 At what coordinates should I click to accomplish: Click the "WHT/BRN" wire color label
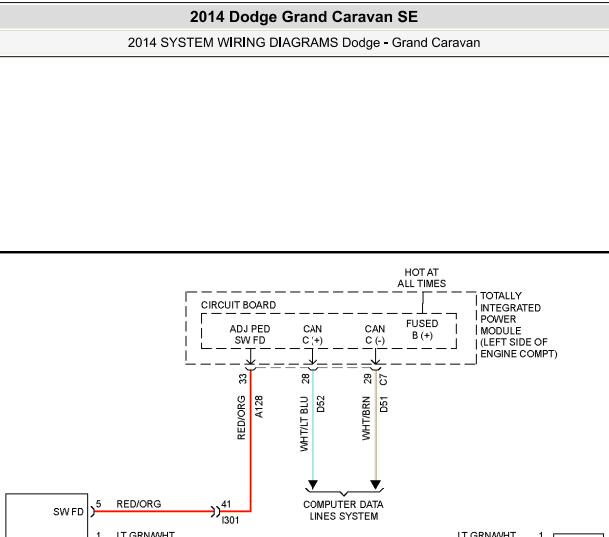(x=366, y=418)
